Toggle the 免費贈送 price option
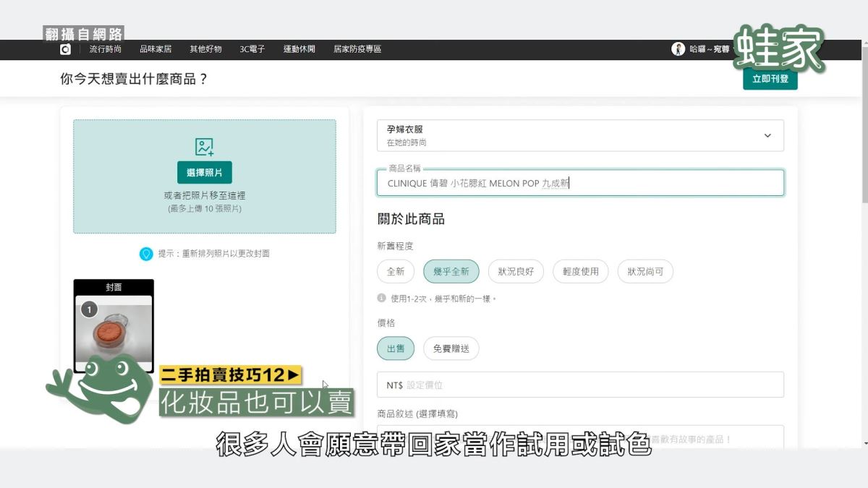The width and height of the screenshot is (868, 488). tap(451, 348)
